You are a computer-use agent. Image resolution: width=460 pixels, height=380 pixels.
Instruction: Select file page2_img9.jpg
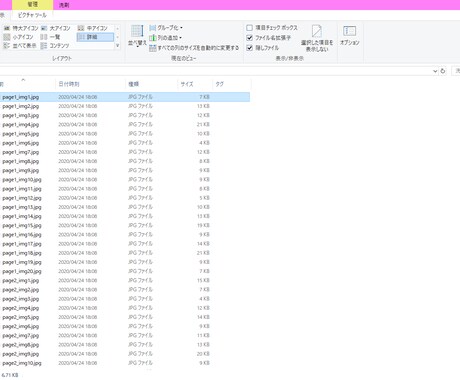click(125, 354)
